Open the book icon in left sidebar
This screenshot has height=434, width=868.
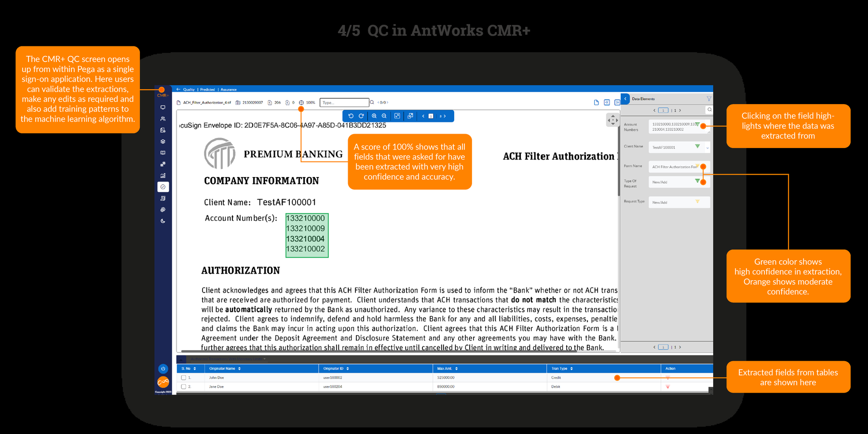[x=163, y=152]
